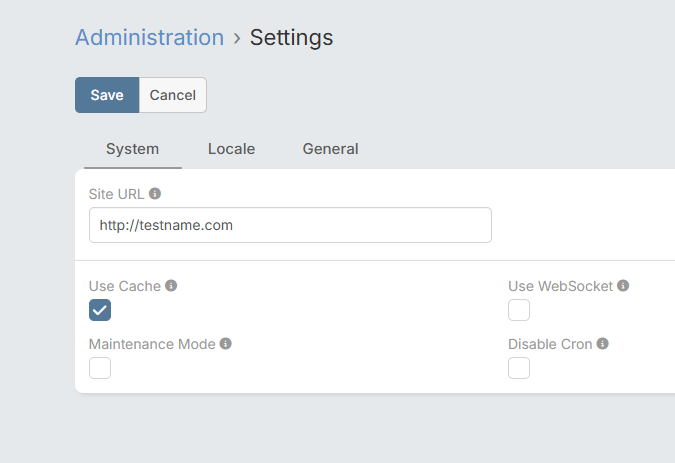Viewport: 675px width, 463px height.
Task: Switch to the System tab
Action: pos(133,149)
